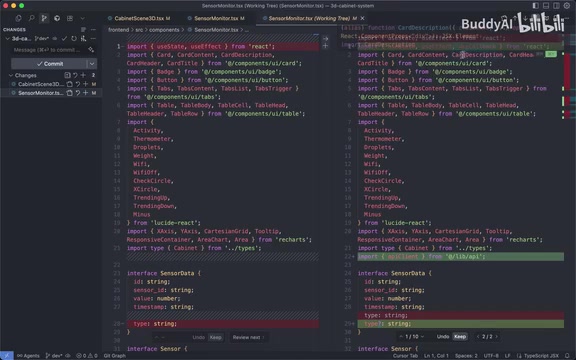The width and height of the screenshot is (576, 360).
Task: Focus the commit message input field
Action: coord(48,50)
